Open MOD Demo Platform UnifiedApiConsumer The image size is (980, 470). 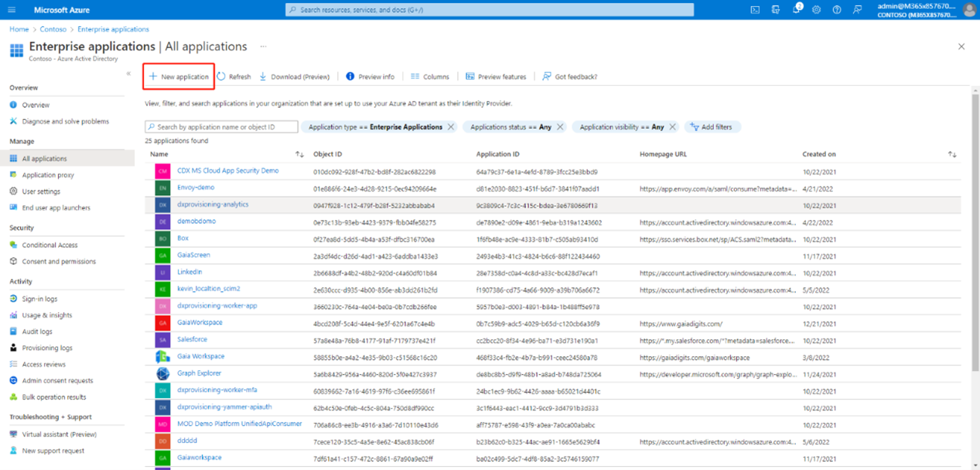coord(239,424)
